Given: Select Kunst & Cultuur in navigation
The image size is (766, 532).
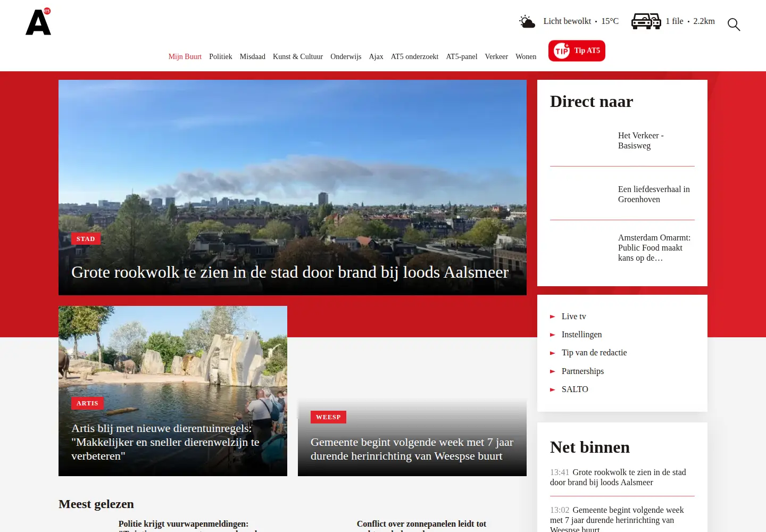Looking at the screenshot, I should [x=298, y=56].
